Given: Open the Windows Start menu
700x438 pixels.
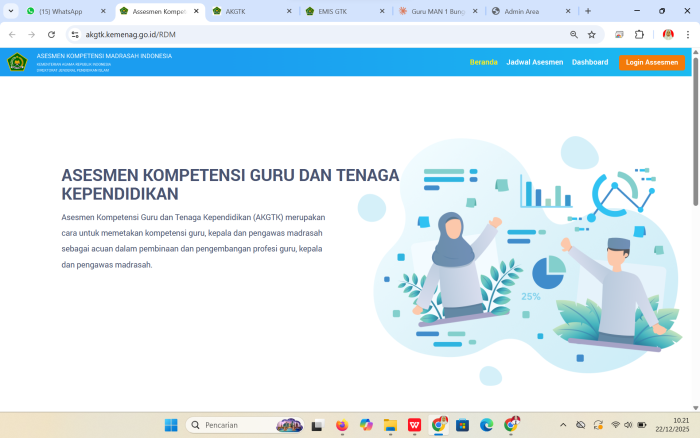Looking at the screenshot, I should tap(171, 425).
